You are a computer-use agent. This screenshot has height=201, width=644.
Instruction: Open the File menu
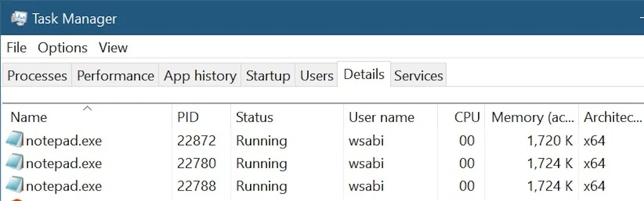click(x=17, y=48)
